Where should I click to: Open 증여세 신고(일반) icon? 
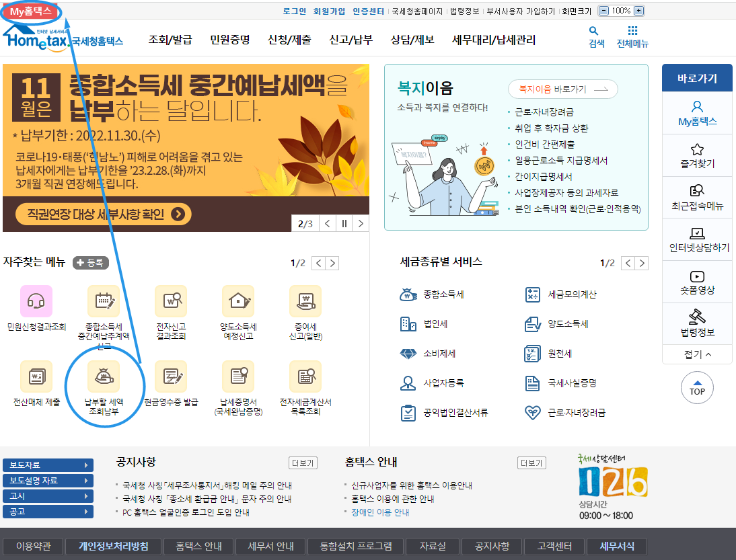pyautogui.click(x=305, y=301)
